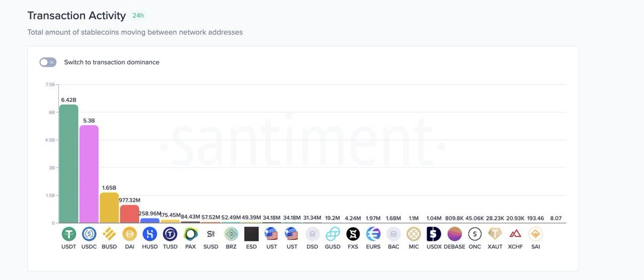Click the EURS coin icon
The height and width of the screenshot is (280, 644).
373,234
